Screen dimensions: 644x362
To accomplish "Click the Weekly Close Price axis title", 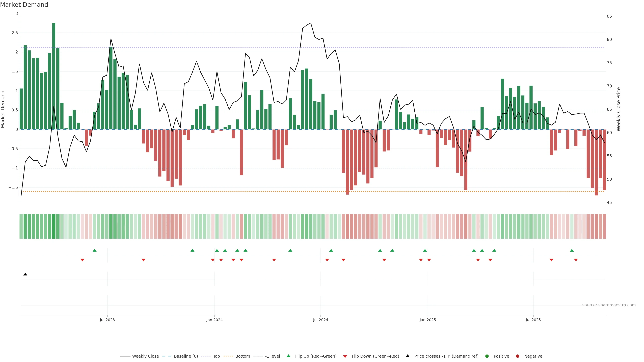I will pyautogui.click(x=619, y=109).
